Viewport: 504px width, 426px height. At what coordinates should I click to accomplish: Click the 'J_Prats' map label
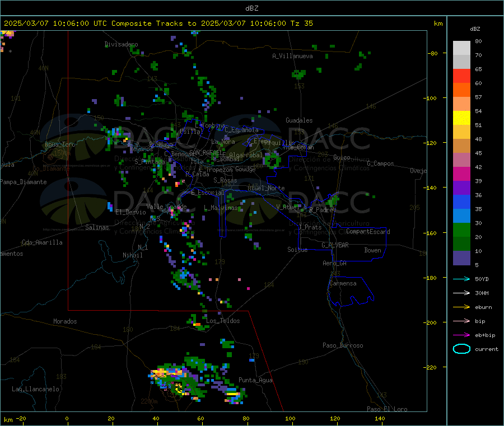310,227
